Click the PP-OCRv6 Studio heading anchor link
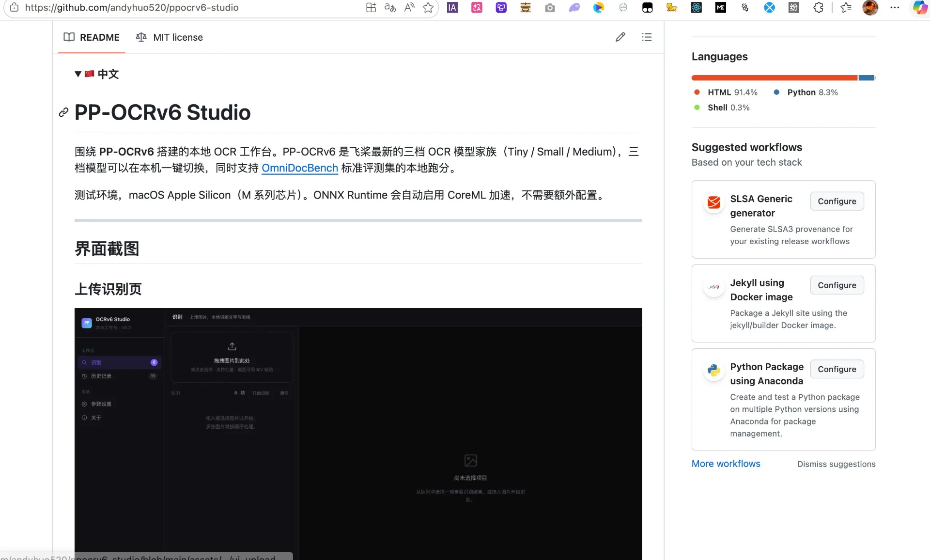Screen dimensions: 930x560 63,112
